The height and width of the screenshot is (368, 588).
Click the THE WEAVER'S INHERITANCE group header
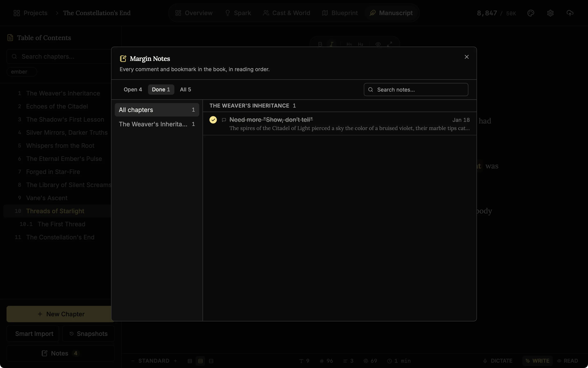(x=340, y=106)
